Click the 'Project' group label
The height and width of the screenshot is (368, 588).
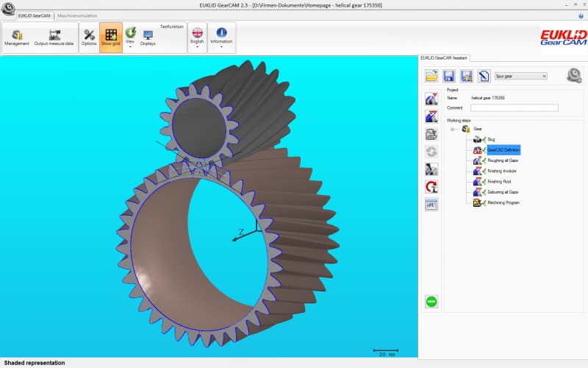click(x=452, y=90)
